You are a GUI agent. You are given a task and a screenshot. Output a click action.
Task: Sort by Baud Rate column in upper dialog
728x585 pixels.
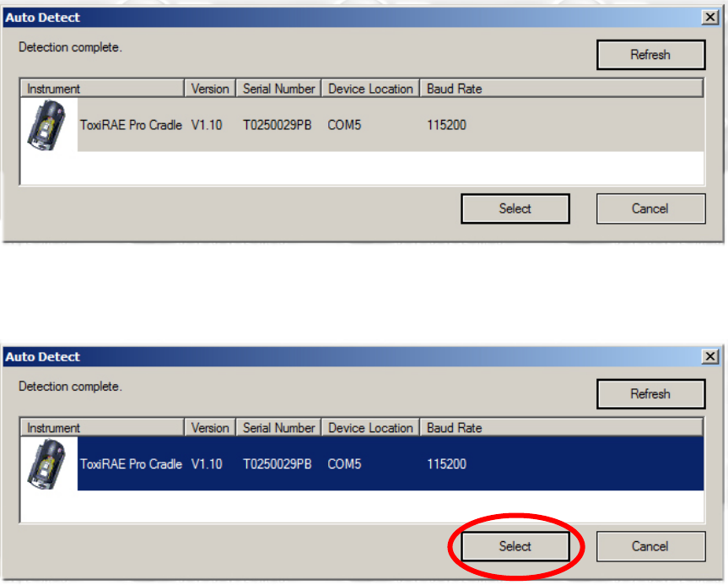[x=562, y=89]
